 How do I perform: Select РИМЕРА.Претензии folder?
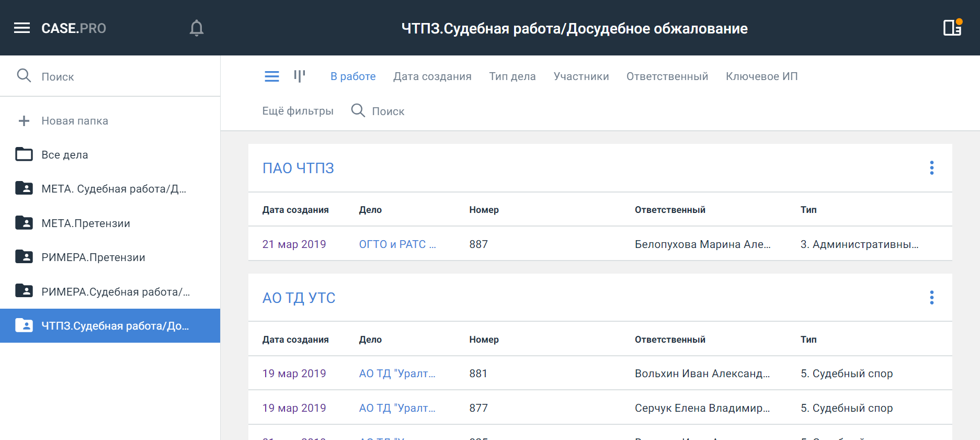coord(110,257)
